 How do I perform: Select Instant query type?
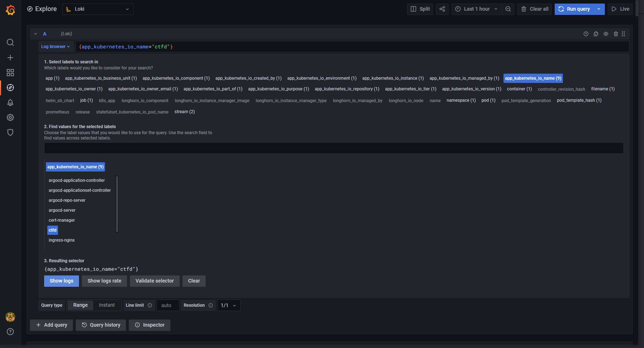click(107, 305)
